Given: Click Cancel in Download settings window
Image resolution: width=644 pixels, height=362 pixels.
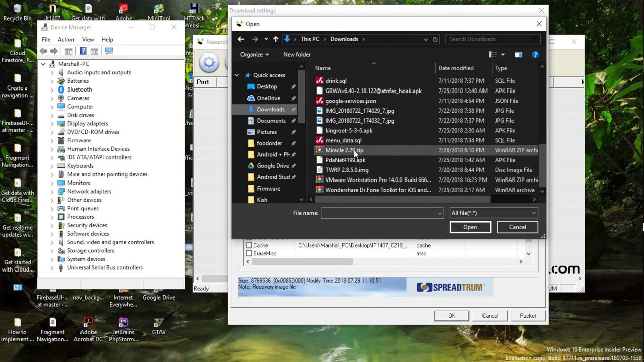Looking at the screenshot, I should tap(490, 316).
